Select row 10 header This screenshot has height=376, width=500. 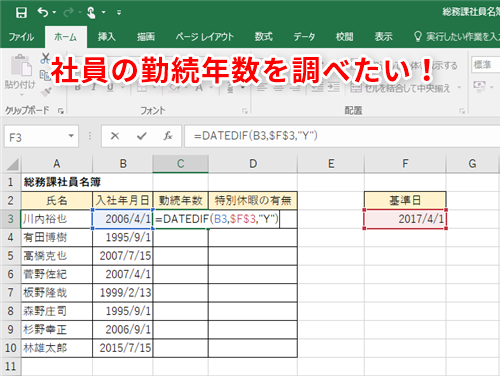pos(11,348)
